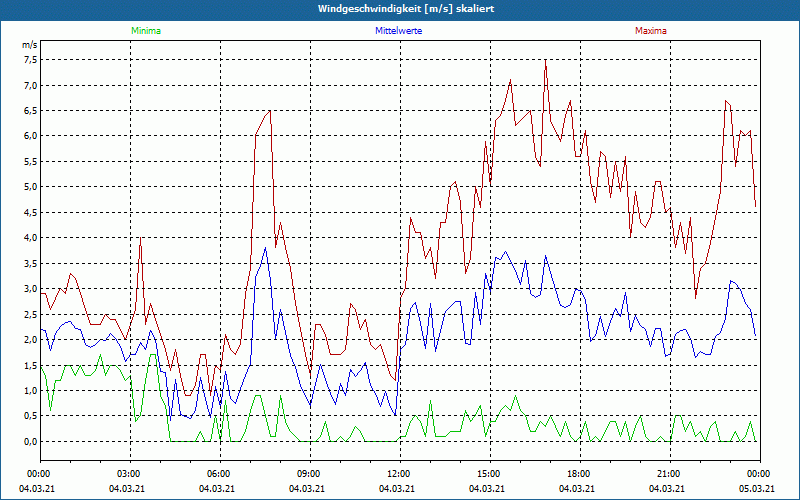The width and height of the screenshot is (800, 500).
Task: Click the 6,5 y-axis value
Action: coord(31,111)
